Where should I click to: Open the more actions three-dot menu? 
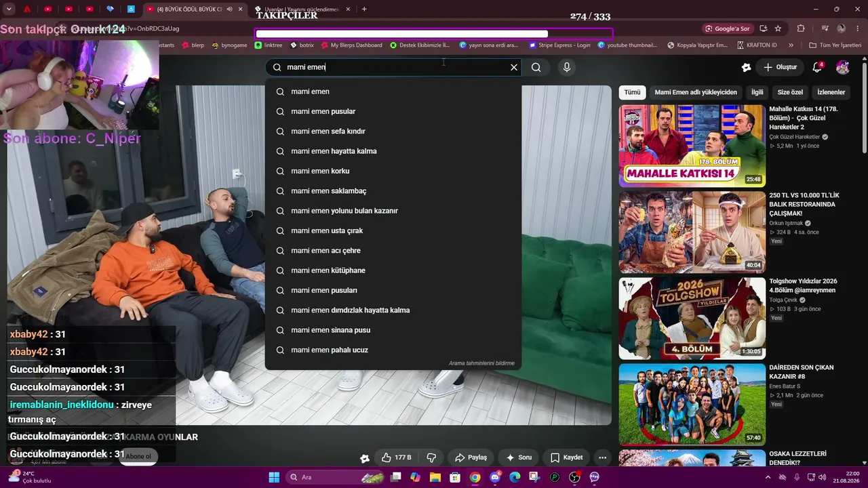602,457
